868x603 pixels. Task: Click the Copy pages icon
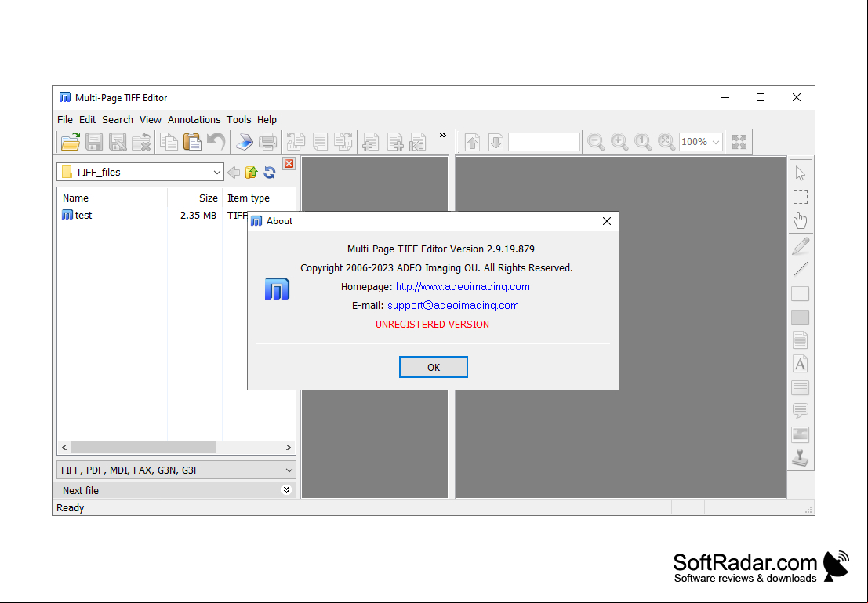(169, 142)
